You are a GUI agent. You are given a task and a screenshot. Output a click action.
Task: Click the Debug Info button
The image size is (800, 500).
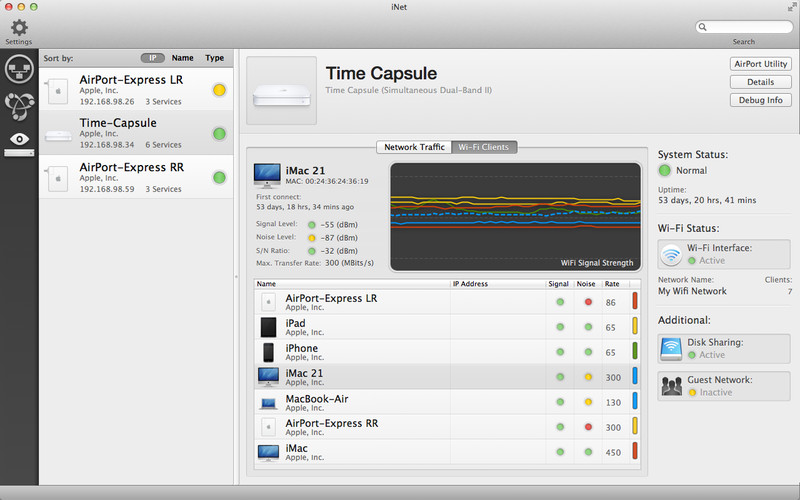pyautogui.click(x=761, y=100)
